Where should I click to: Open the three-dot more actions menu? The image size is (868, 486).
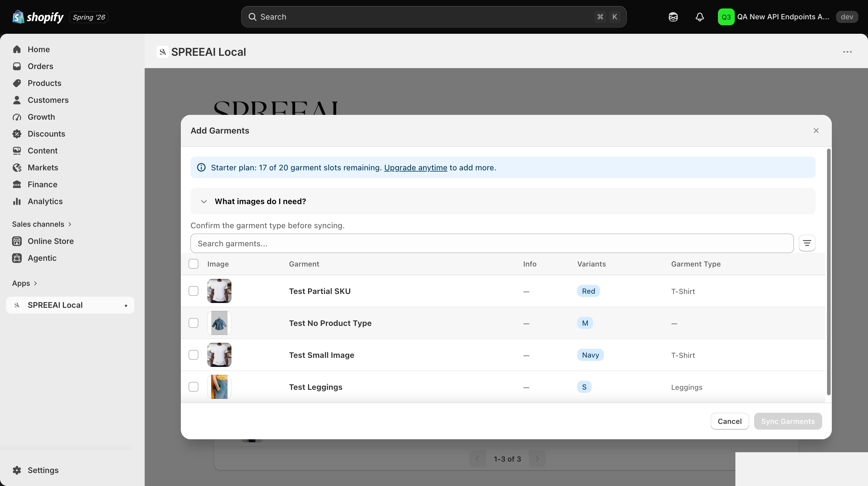(x=847, y=52)
